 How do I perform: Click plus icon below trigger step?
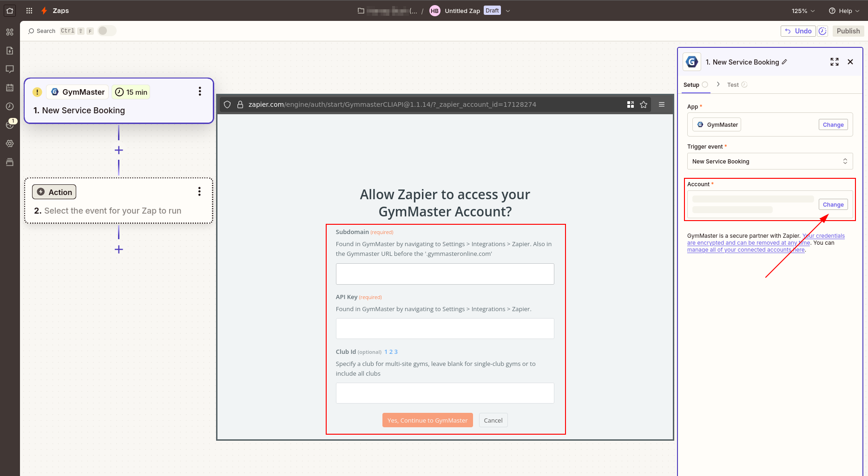[119, 150]
